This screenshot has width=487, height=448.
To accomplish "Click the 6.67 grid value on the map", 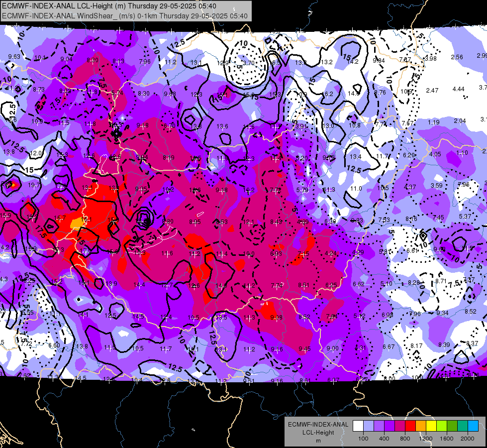I will (389, 347).
